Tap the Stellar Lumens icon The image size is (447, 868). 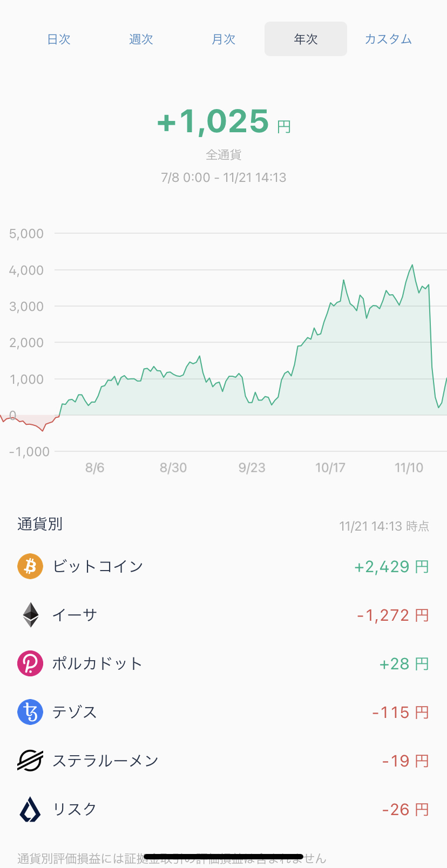click(x=30, y=761)
